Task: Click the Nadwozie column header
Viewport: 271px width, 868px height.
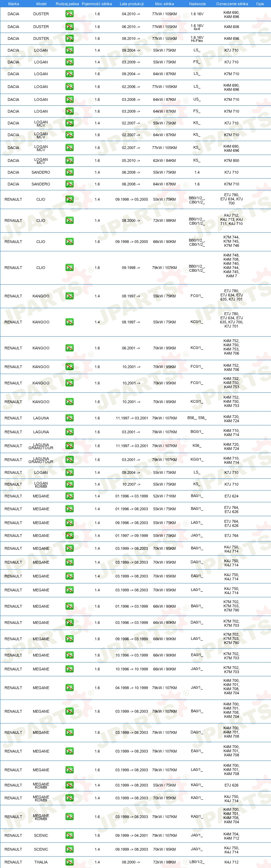Action: point(198,4)
